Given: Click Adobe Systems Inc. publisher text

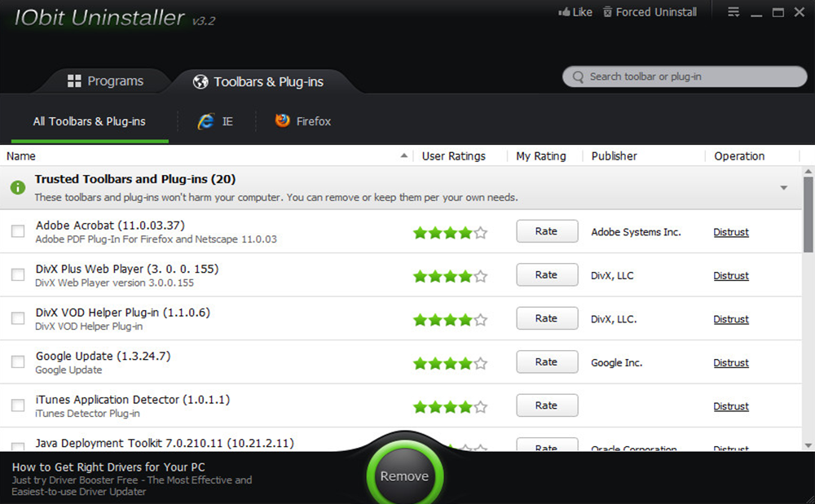Looking at the screenshot, I should pyautogui.click(x=636, y=232).
